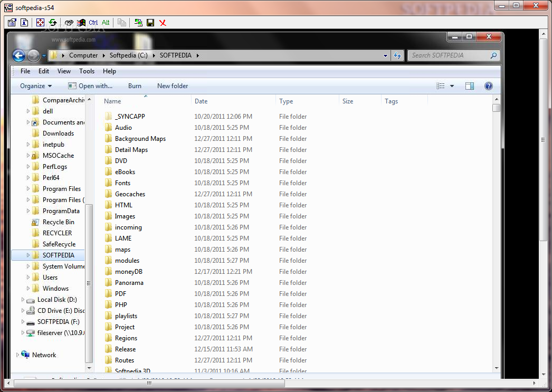Screen dimensions: 552x392
Task: Switch VNC viewer to full screen
Action: click(x=40, y=23)
